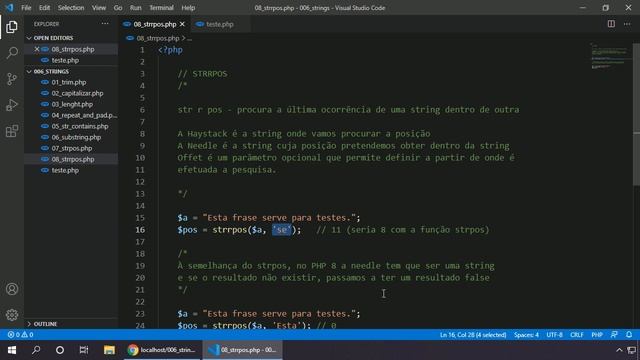The height and width of the screenshot is (360, 640).
Task: Open the Selection menu
Action: click(71, 8)
